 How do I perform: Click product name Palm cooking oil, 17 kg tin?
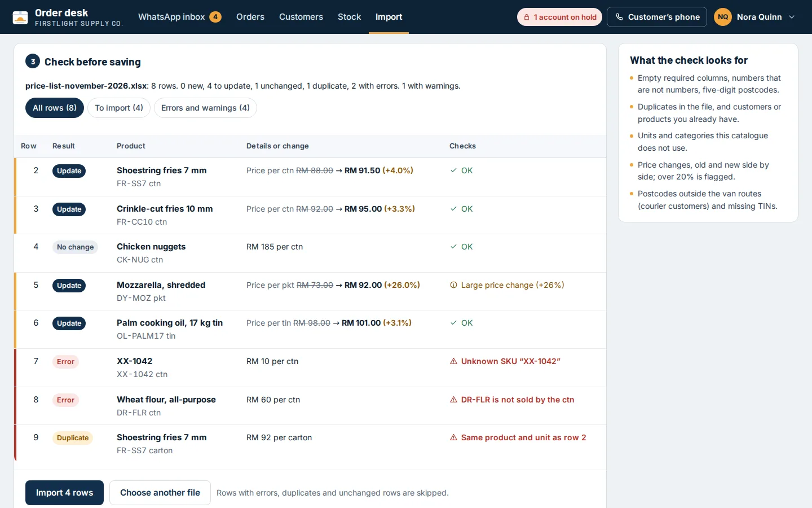(170, 323)
